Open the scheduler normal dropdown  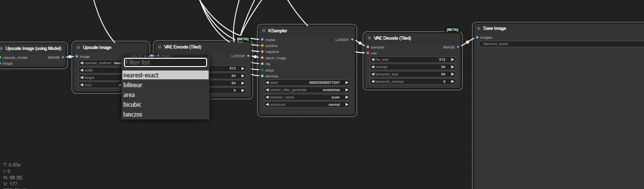tap(307, 105)
